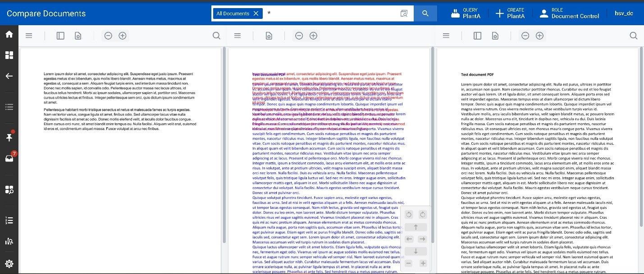Click the back arrow in sidebar

9,76
